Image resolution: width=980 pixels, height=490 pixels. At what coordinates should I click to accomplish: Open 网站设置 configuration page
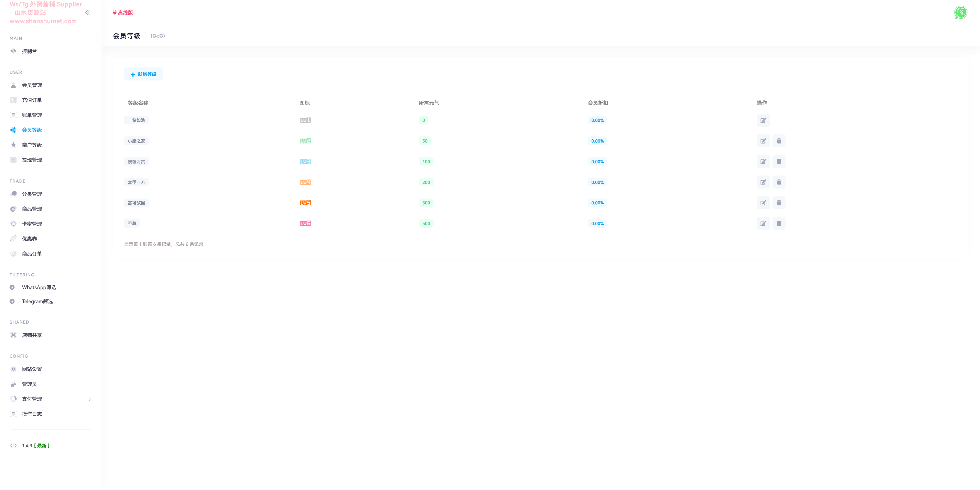(32, 369)
